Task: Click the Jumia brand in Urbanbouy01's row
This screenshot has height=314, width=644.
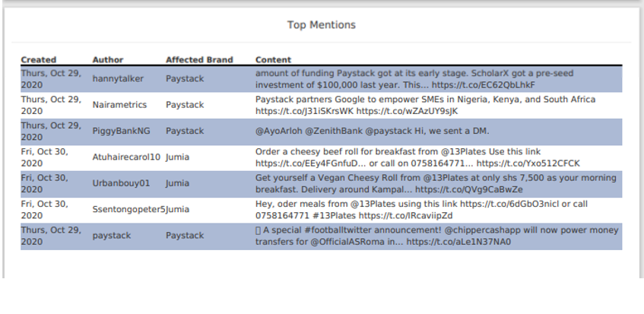Action: pyautogui.click(x=178, y=183)
